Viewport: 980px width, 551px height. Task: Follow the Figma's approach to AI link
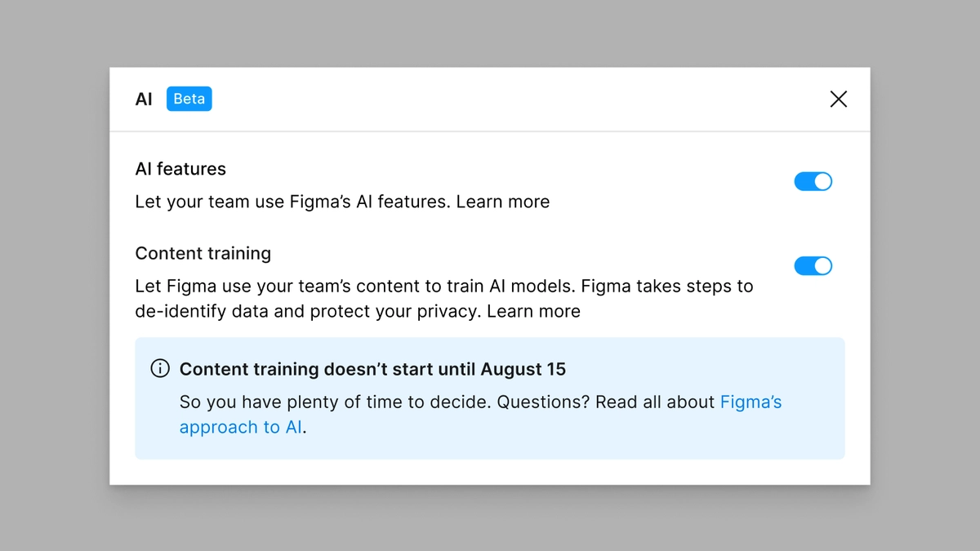(751, 402)
